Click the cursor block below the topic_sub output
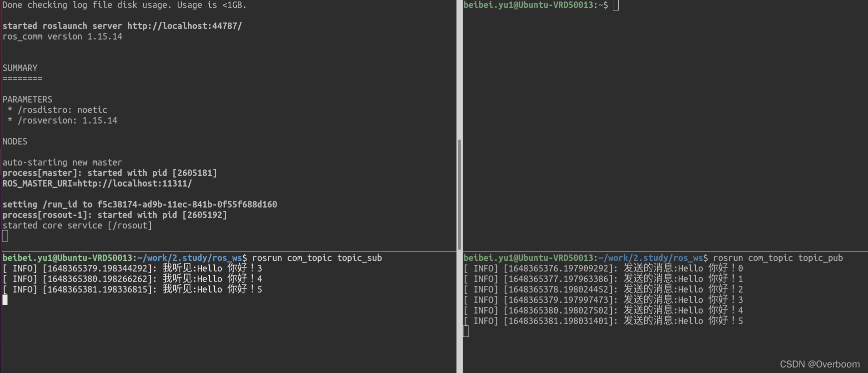The height and width of the screenshot is (373, 868). (5, 300)
